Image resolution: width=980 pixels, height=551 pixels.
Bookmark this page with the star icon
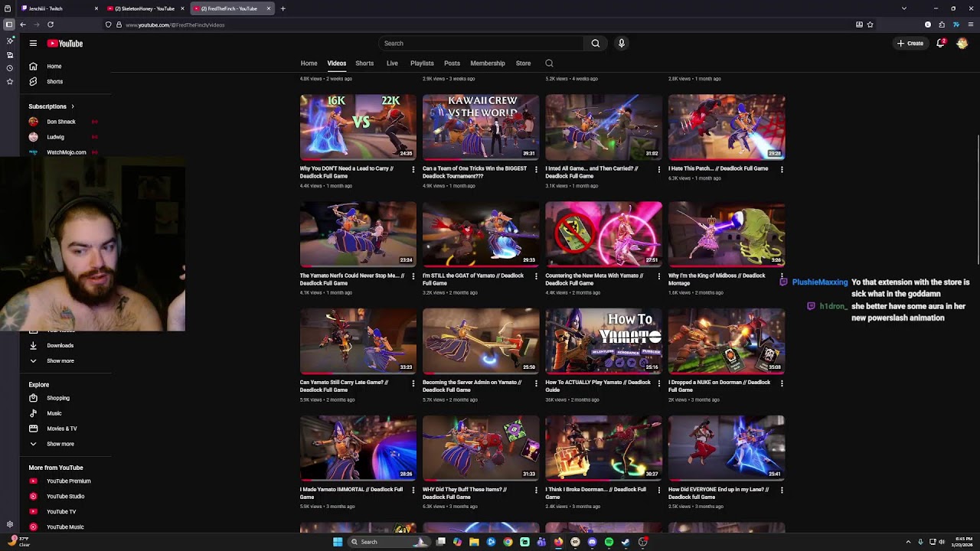[x=870, y=24]
